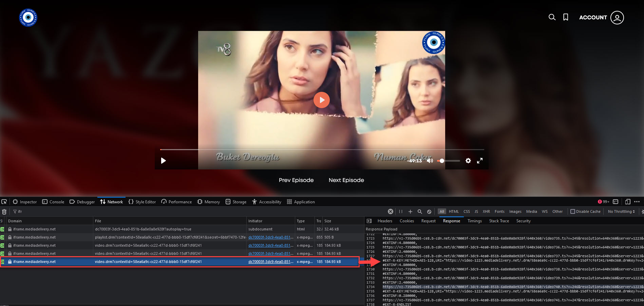Open the Security details tab
Screen dimensions: 644x306
click(524, 221)
